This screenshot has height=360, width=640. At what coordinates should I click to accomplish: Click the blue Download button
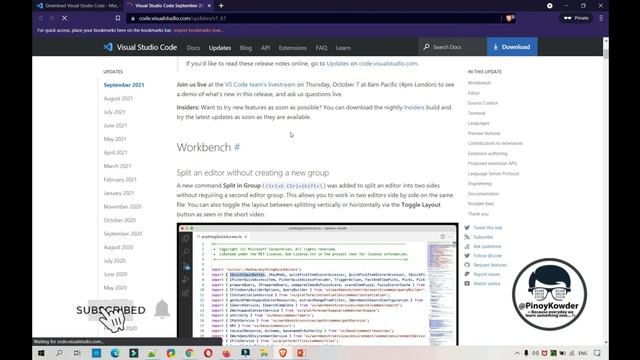pyautogui.click(x=512, y=47)
